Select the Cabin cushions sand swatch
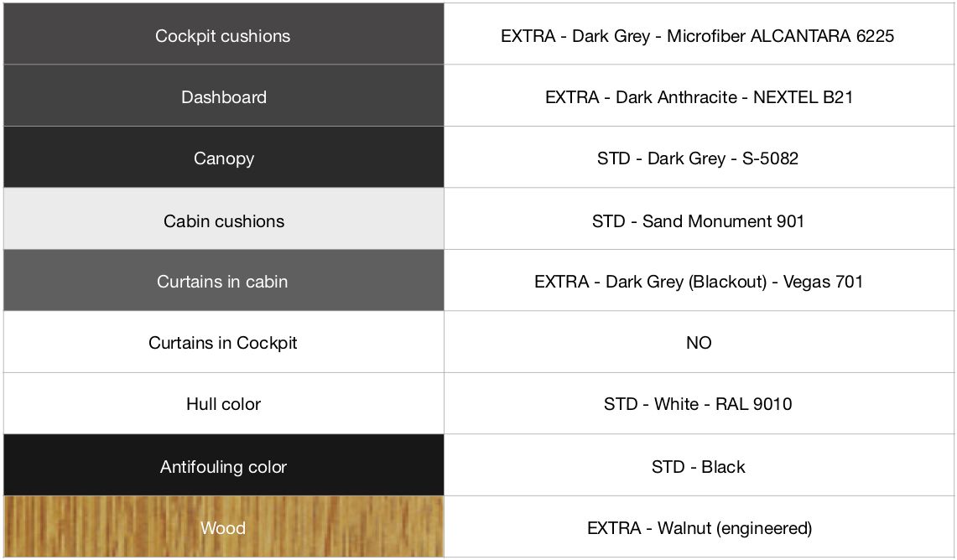The width and height of the screenshot is (957, 560). click(223, 219)
